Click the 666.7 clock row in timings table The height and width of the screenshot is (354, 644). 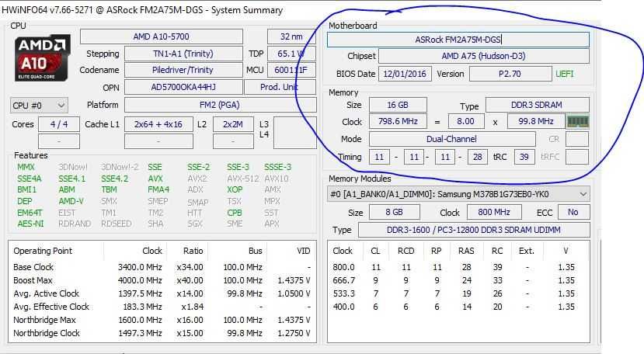pyautogui.click(x=458, y=280)
